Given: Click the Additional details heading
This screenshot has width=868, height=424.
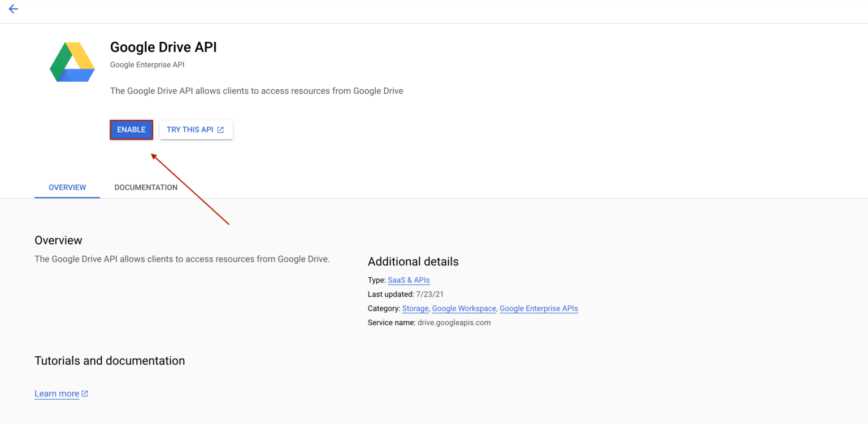Looking at the screenshot, I should tap(413, 261).
